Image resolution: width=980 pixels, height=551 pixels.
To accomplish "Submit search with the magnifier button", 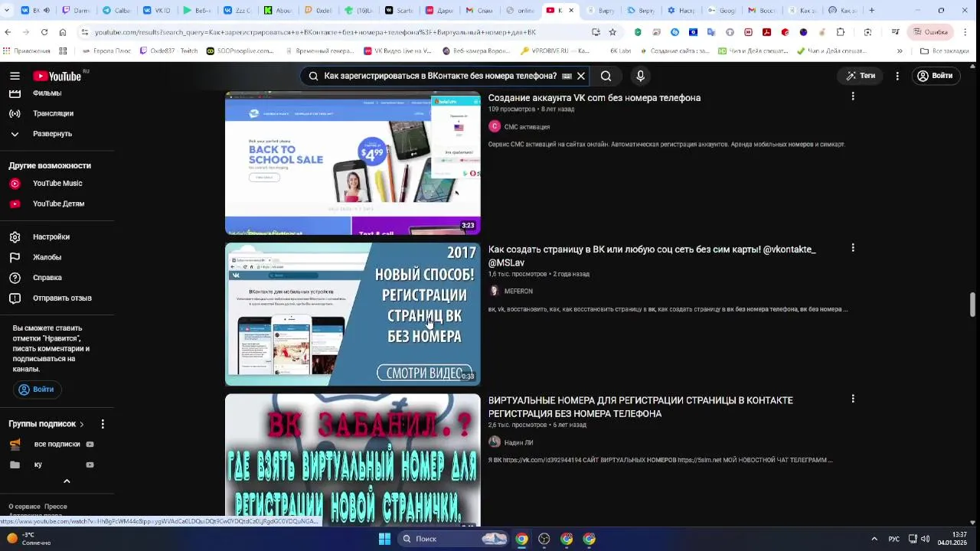I will pyautogui.click(x=606, y=76).
